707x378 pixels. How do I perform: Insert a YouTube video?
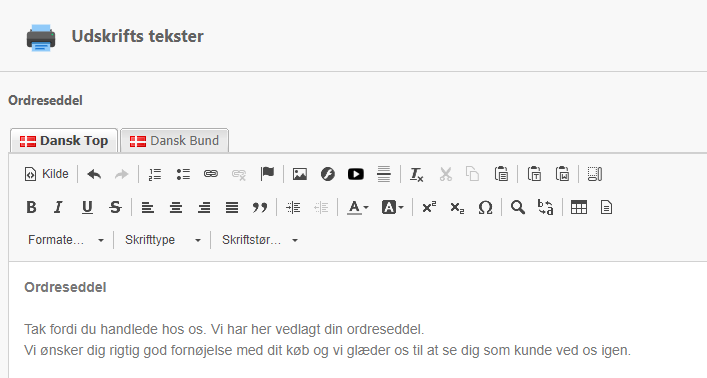point(356,174)
